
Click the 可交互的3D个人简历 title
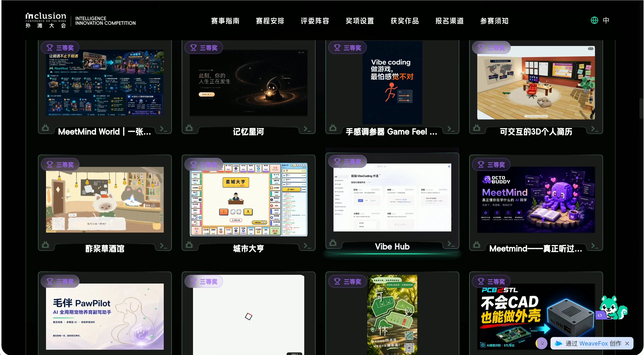(536, 132)
